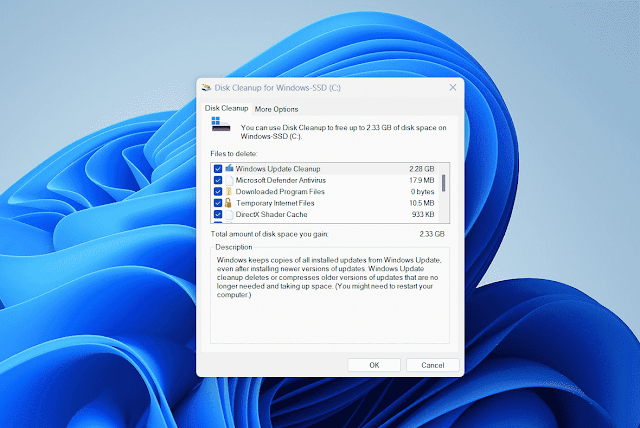Screen dimensions: 640x428
Task: Uncheck the Windows Update Cleanup checkbox
Action: (x=218, y=169)
